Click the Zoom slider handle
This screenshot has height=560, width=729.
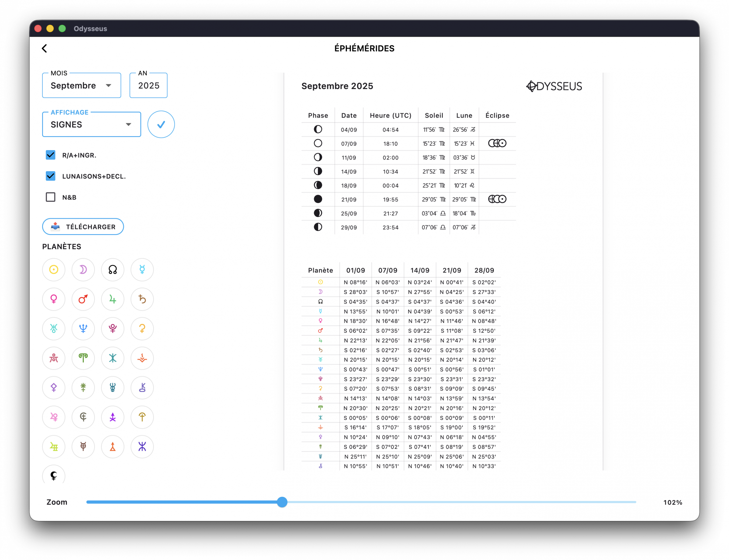(x=282, y=502)
